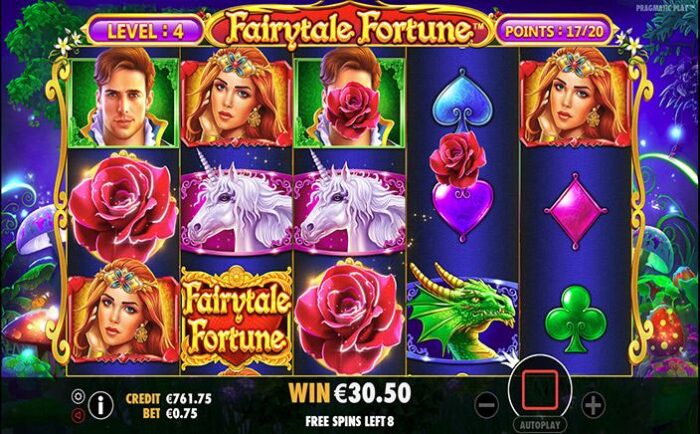700x434 pixels.
Task: Decrease the bet with minus button
Action: pyautogui.click(x=486, y=405)
